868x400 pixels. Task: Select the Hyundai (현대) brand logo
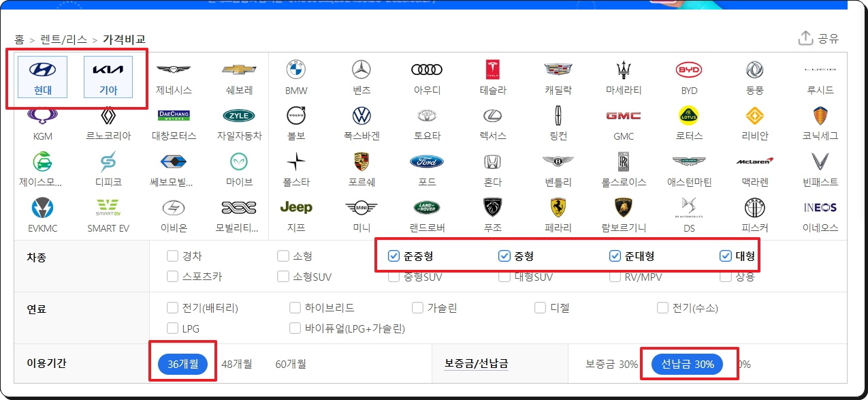[x=42, y=70]
